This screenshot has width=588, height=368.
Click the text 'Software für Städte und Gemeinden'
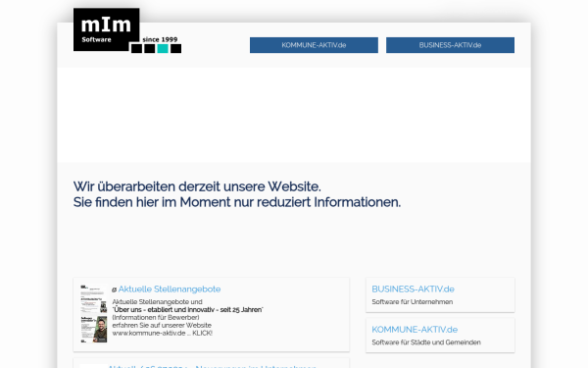(x=426, y=342)
